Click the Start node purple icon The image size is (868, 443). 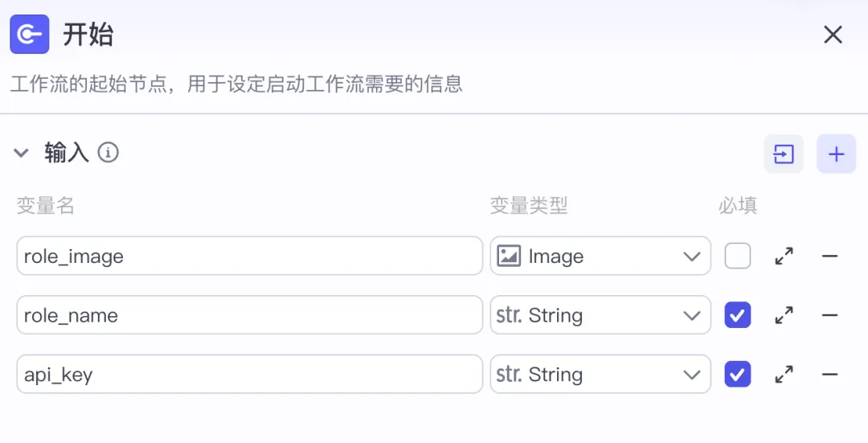[x=30, y=35]
